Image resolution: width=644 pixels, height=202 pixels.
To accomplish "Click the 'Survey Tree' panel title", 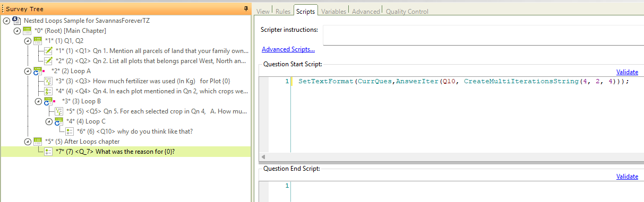I will [25, 9].
